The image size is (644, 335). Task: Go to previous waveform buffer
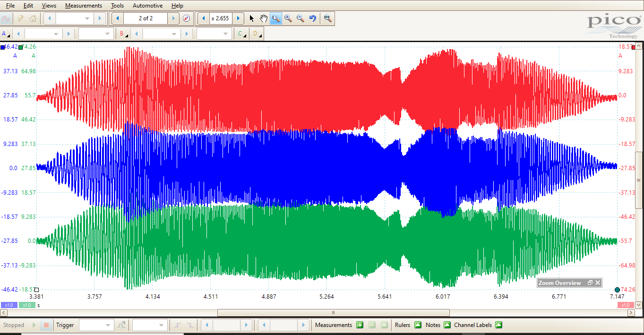pos(118,18)
